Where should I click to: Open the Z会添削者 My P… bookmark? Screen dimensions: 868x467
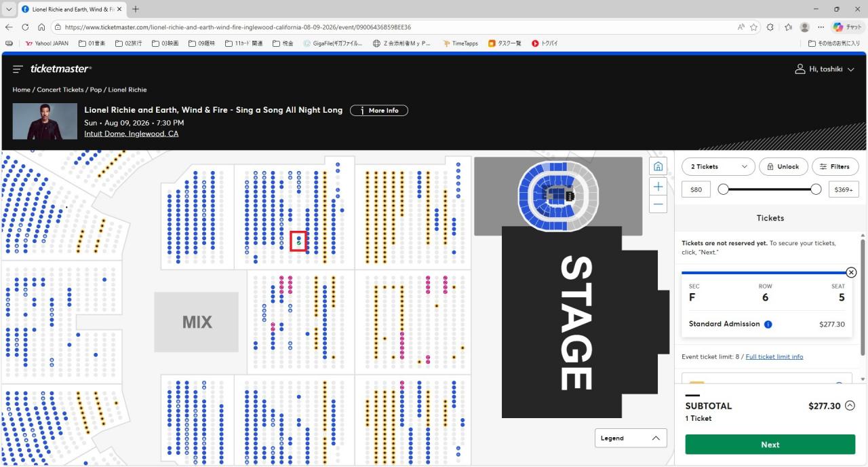402,43
